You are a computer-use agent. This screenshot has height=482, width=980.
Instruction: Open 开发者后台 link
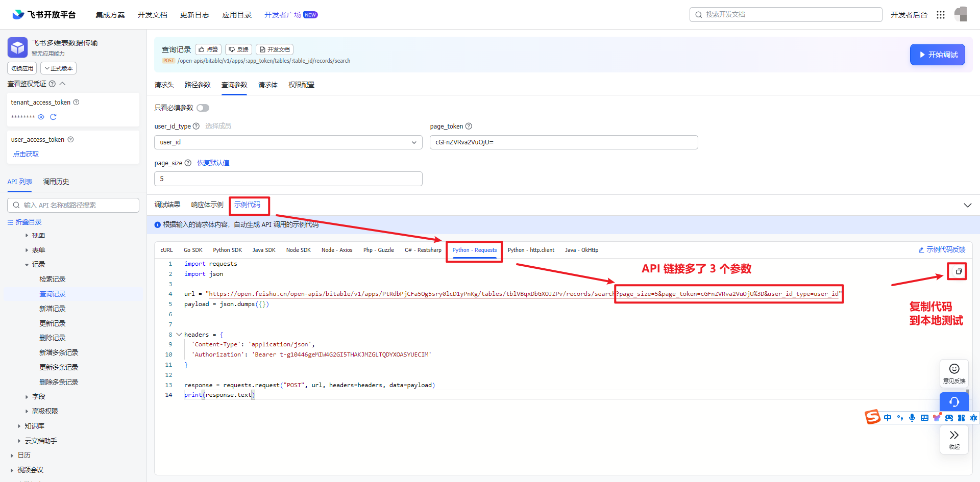909,15
